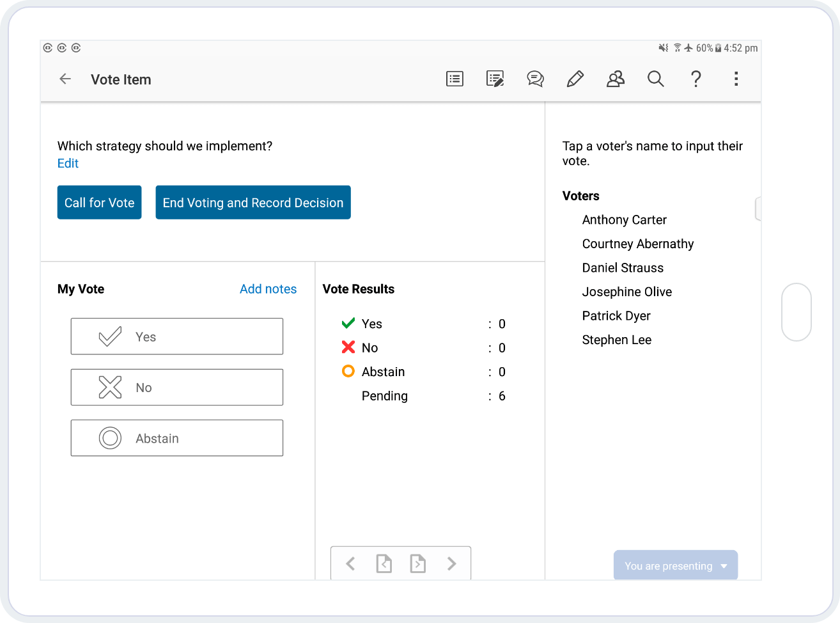Expand the side panel handle at right edge

[x=758, y=209]
